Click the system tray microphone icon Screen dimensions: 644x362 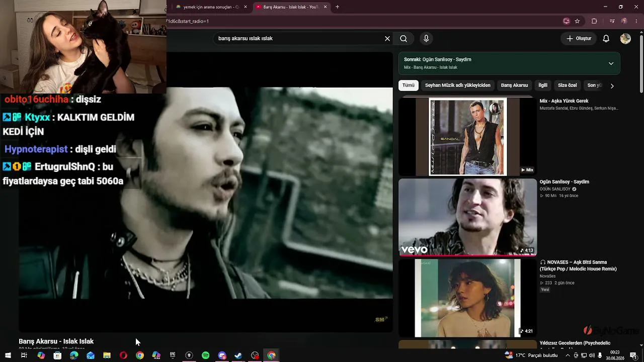(600, 355)
